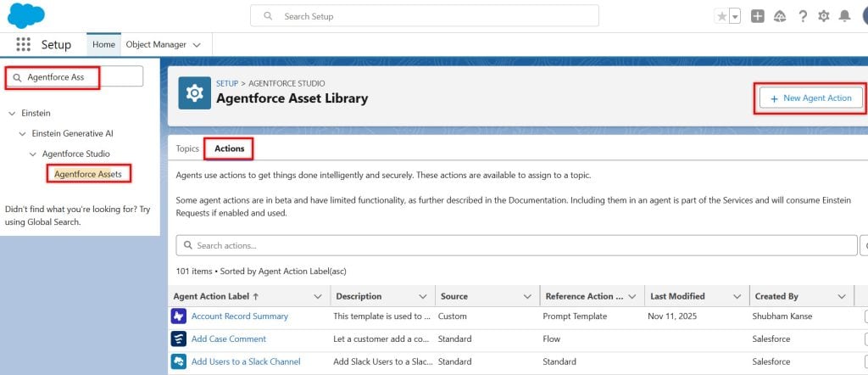Screen dimensions: 868x375
Task: Open the Help question mark icon
Action: [x=803, y=17]
